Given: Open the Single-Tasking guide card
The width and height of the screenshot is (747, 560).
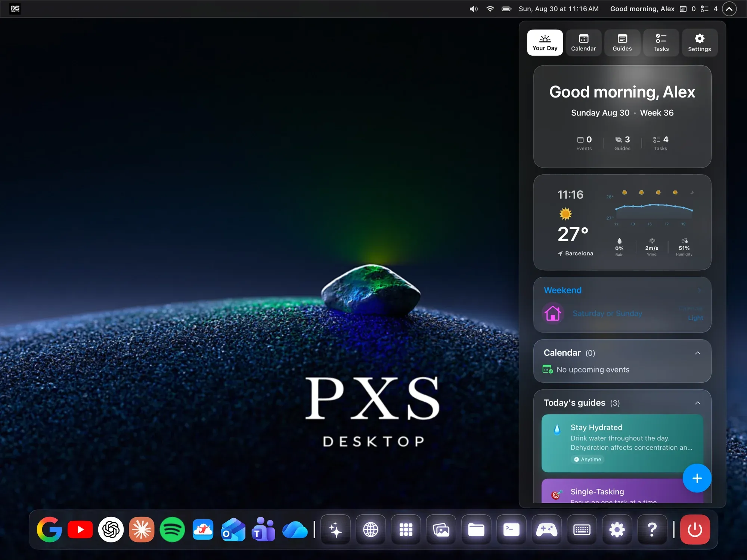Looking at the screenshot, I should [622, 491].
